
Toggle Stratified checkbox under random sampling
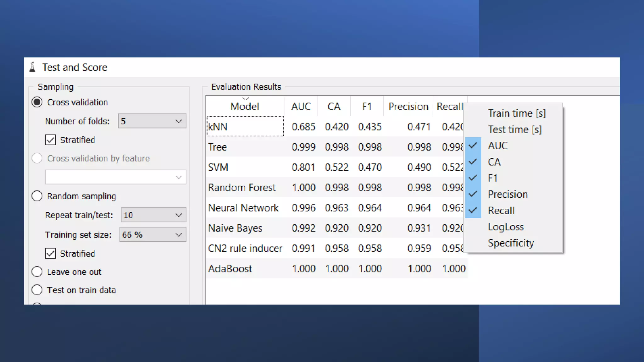pos(51,253)
